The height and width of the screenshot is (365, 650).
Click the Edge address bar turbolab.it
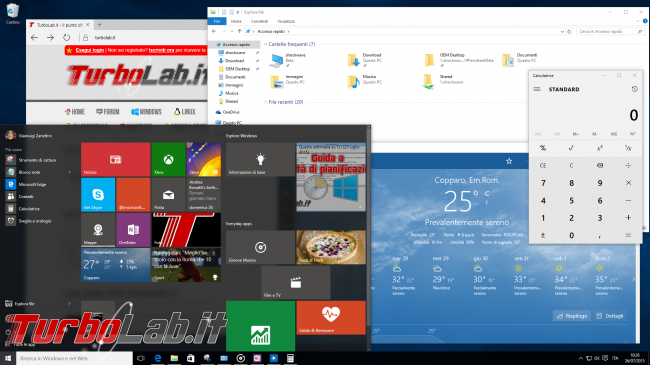click(104, 38)
